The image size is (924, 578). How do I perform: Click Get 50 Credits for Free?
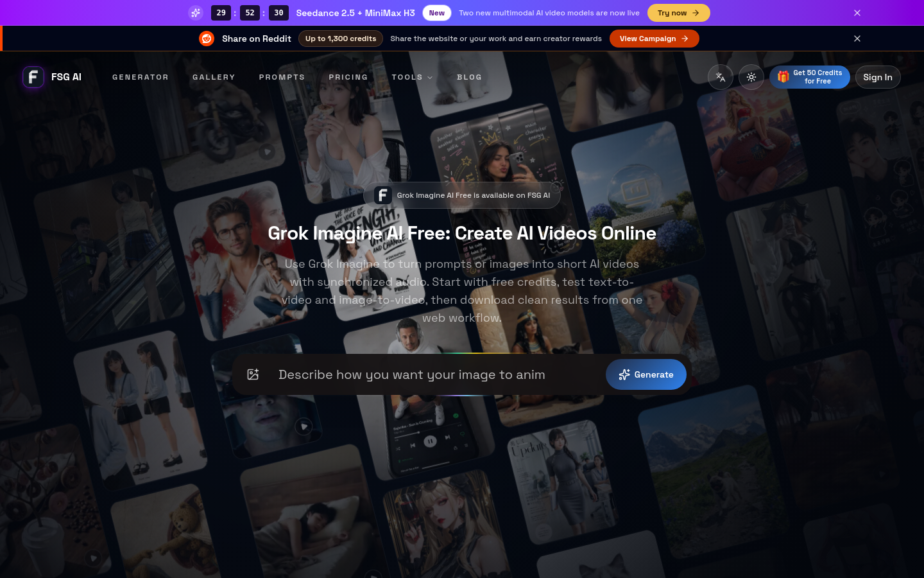pos(810,77)
